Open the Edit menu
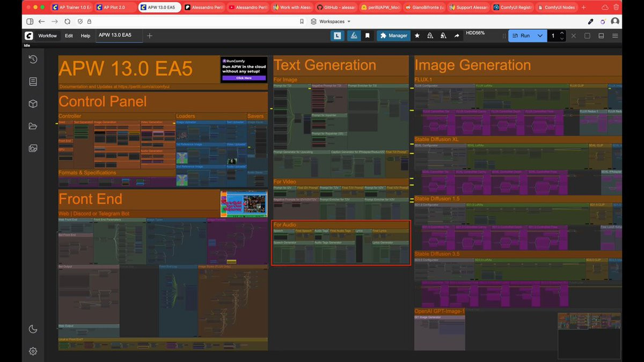 (x=69, y=36)
